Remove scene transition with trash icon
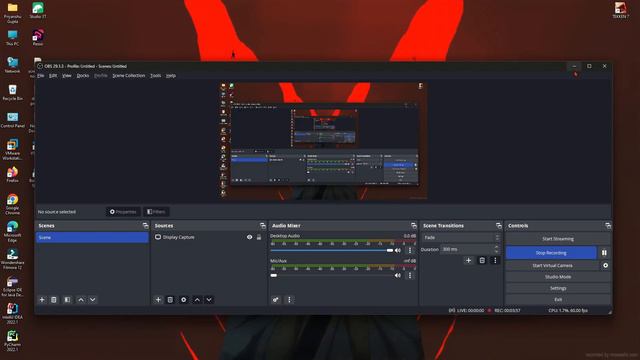640x360 pixels. point(482,260)
